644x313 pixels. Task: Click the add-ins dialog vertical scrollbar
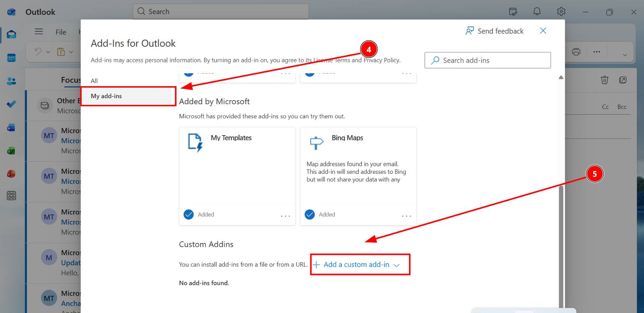561,241
